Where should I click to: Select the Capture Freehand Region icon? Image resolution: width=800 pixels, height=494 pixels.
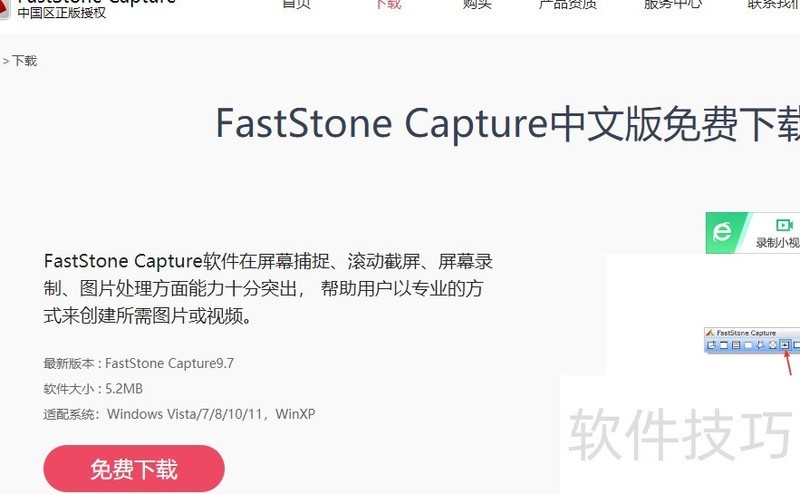(x=760, y=345)
